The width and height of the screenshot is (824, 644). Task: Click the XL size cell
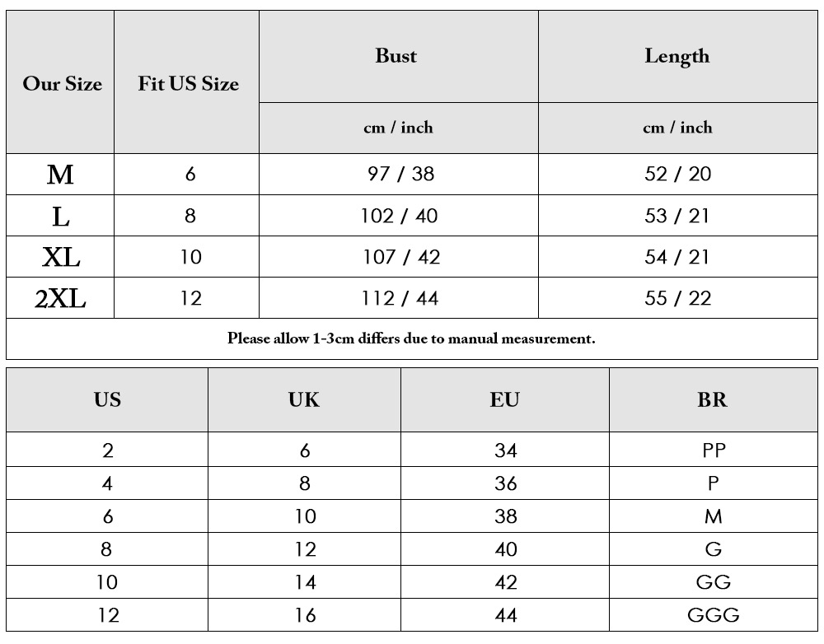coord(60,257)
